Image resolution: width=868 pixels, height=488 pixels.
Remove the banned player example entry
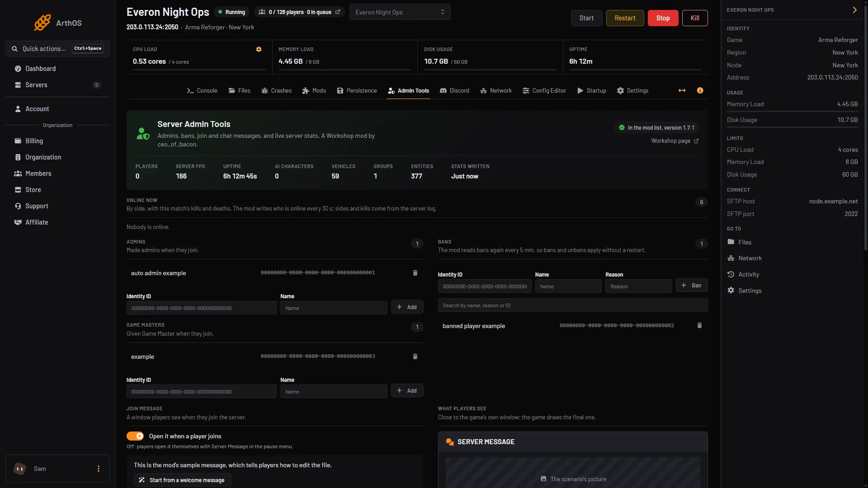699,325
